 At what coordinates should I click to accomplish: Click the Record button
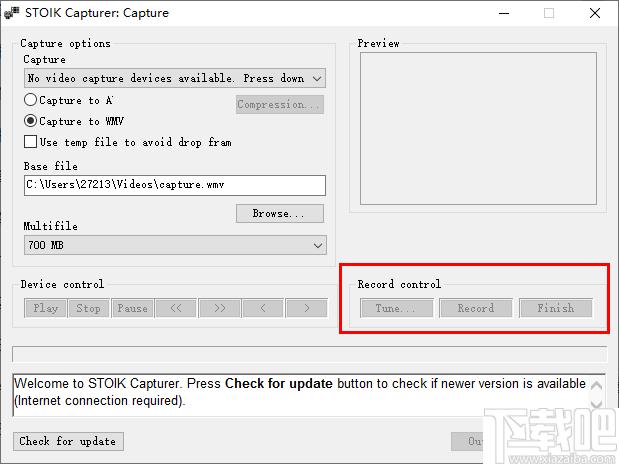click(x=476, y=308)
